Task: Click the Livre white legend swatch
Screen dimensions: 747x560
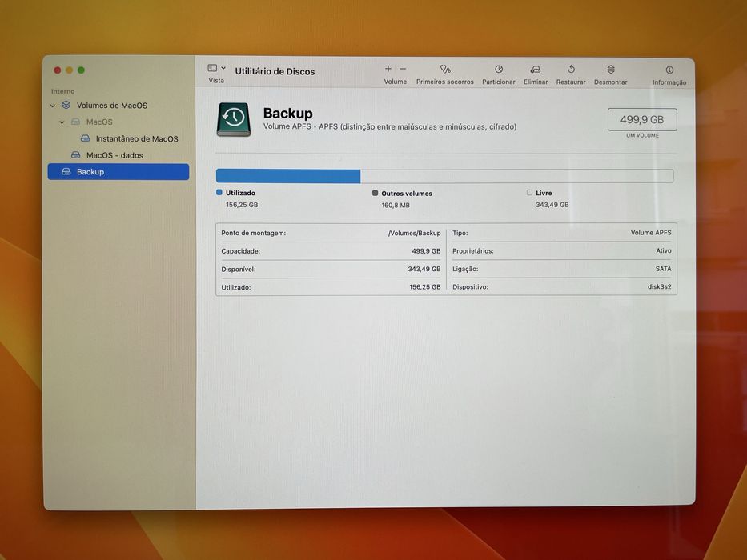Action: tap(529, 192)
